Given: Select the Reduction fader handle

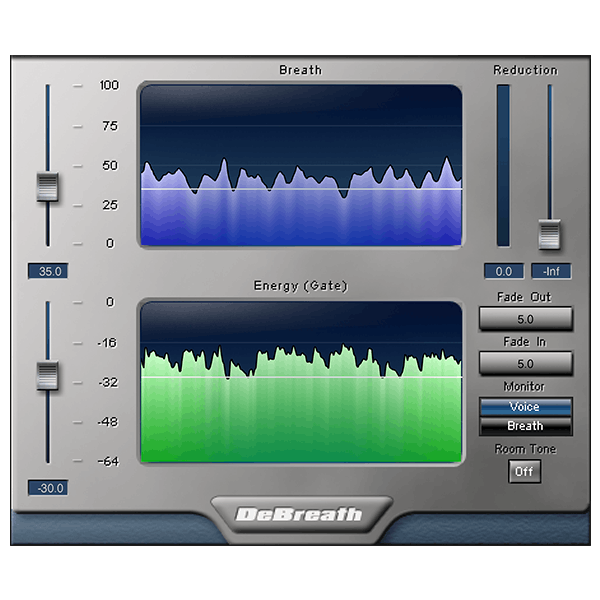Looking at the screenshot, I should [x=549, y=233].
